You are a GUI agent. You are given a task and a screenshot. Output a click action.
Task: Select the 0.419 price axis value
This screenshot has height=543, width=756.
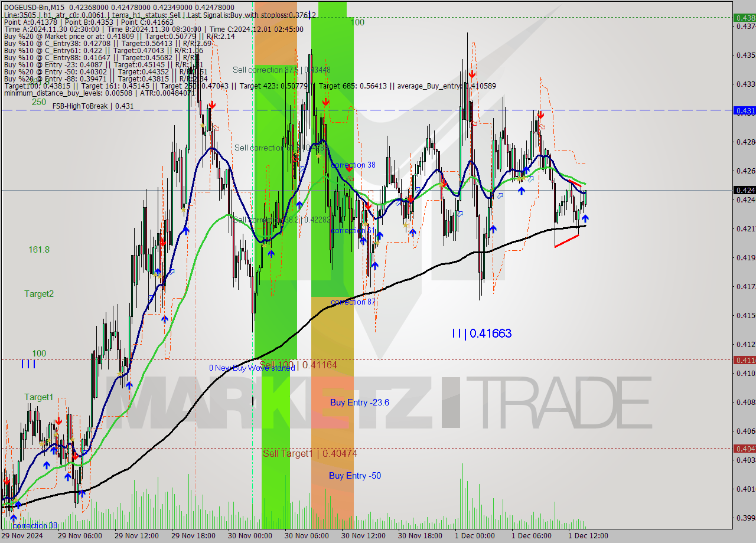click(746, 257)
